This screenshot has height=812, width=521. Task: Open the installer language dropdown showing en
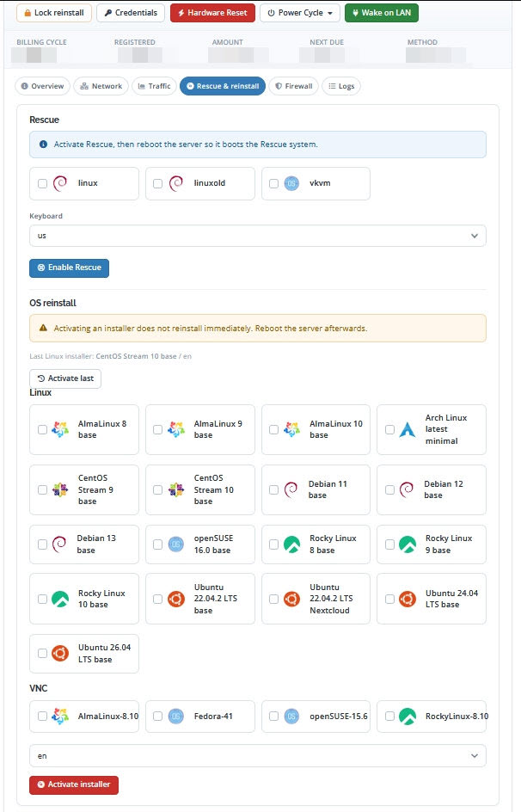(258, 755)
